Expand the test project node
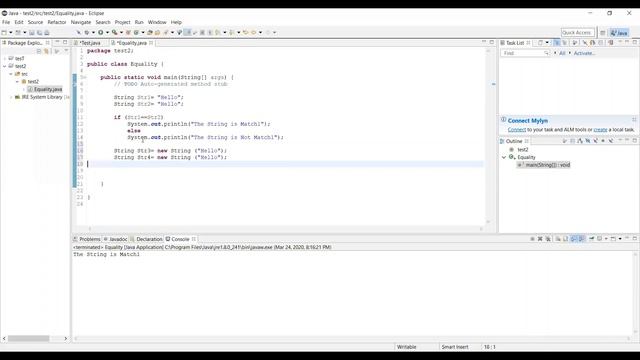Screen dimensions: 640x360 [4, 58]
